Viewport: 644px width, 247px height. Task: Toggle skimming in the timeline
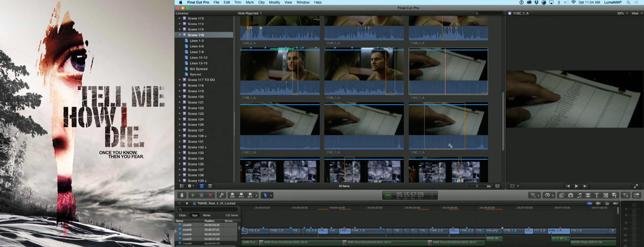[590, 203]
